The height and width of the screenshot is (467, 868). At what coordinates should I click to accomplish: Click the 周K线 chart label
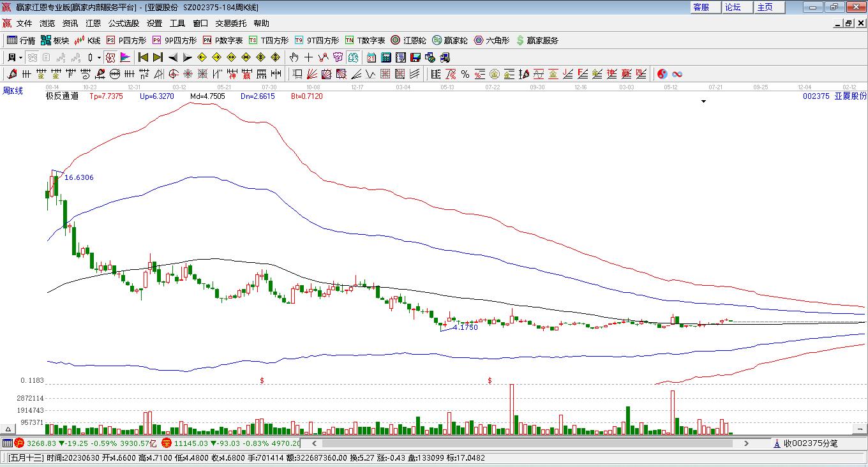click(x=13, y=91)
